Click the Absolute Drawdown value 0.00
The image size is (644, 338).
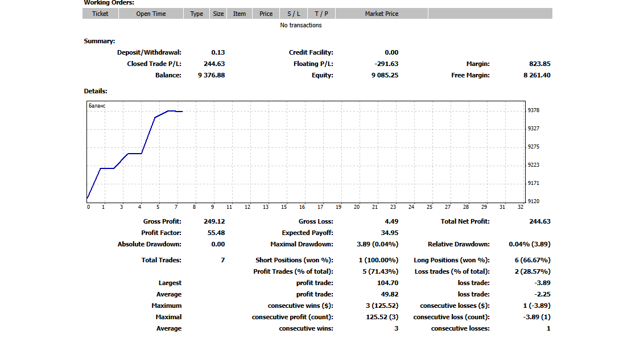tap(218, 244)
